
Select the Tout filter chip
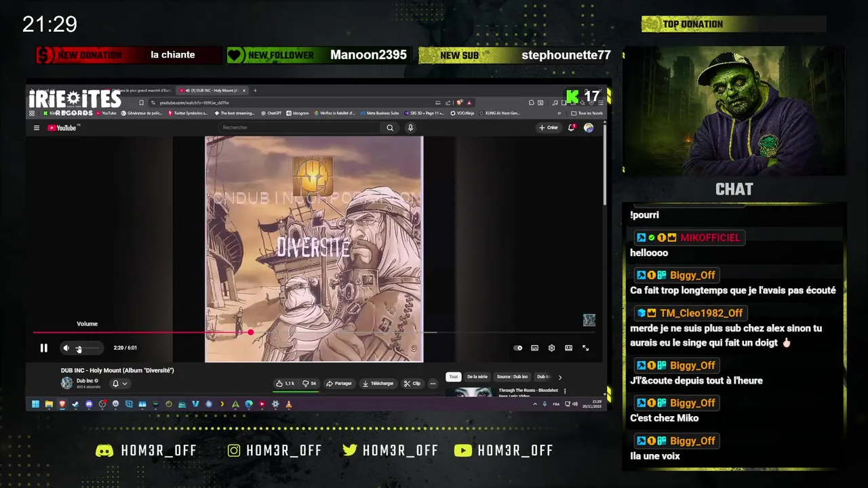tap(454, 377)
